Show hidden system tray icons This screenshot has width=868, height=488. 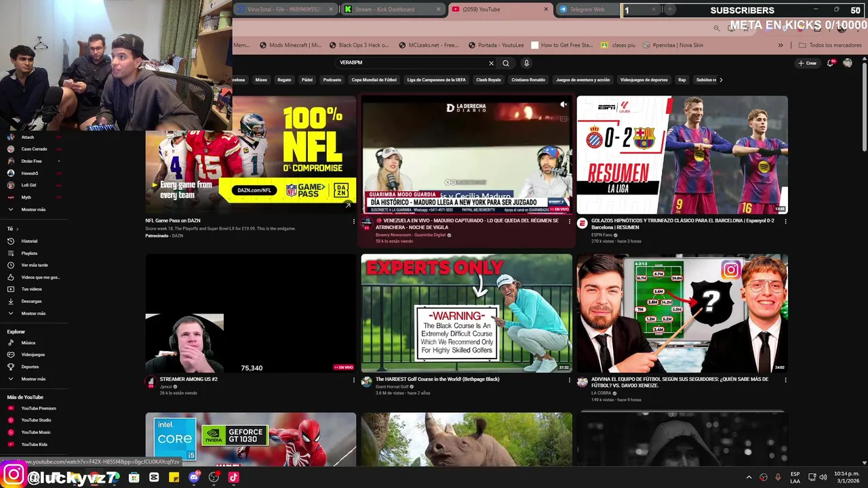[x=749, y=477]
